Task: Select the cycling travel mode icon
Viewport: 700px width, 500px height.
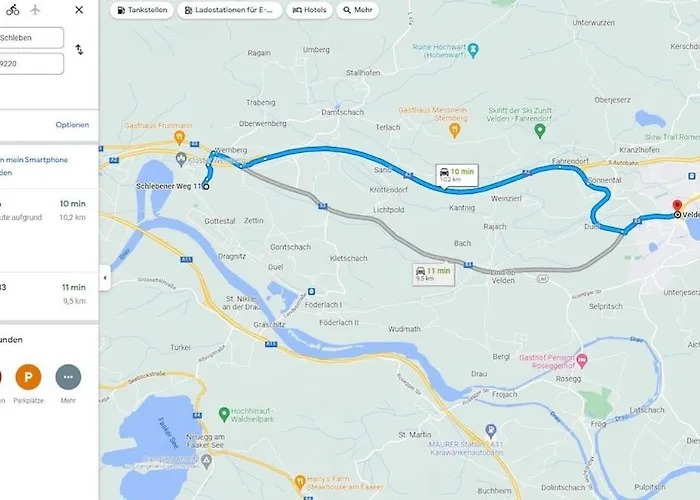Action: pyautogui.click(x=12, y=10)
